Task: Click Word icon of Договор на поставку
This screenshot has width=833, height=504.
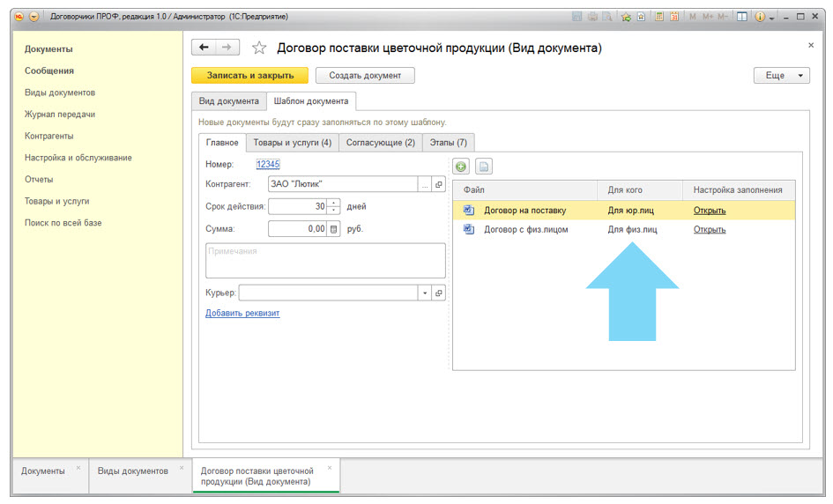Action: tap(469, 210)
